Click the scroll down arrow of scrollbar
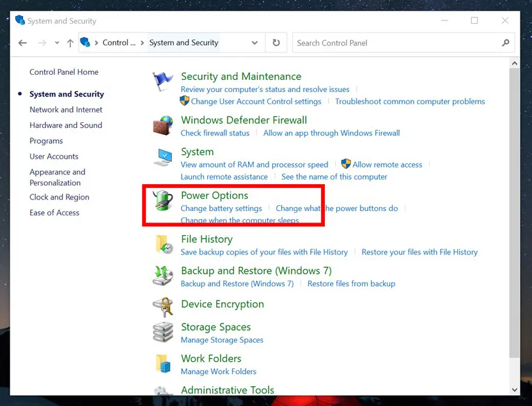The image size is (532, 406). pos(515,389)
